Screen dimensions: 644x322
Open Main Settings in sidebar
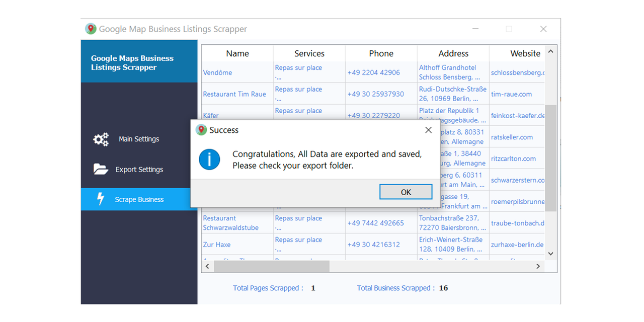coord(139,139)
